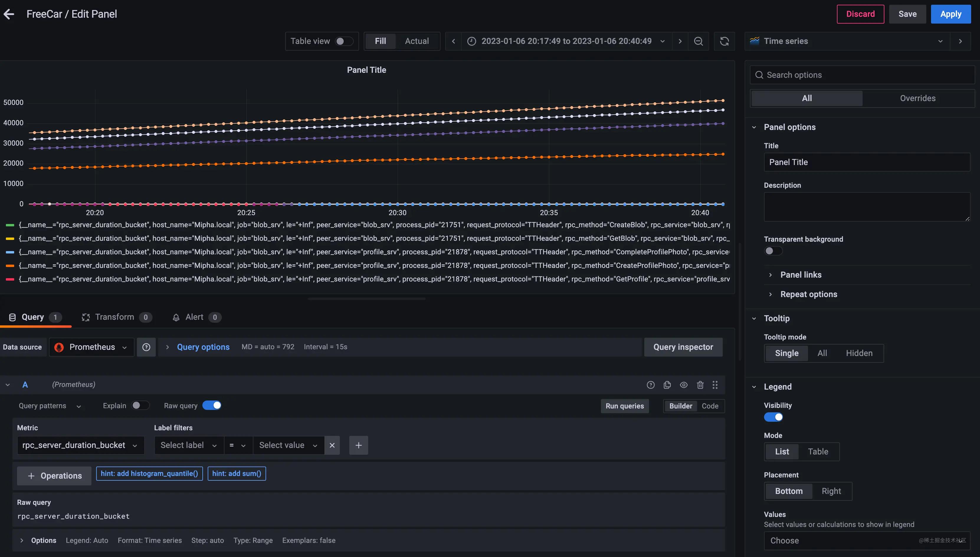Add a label filter with plus icon
Viewport: 980px width, 557px height.
pos(358,445)
